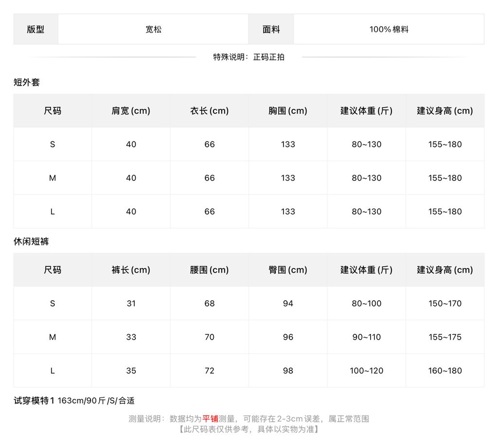Select the 肩宽(cm) column header
The width and height of the screenshot is (498, 448).
(131, 111)
